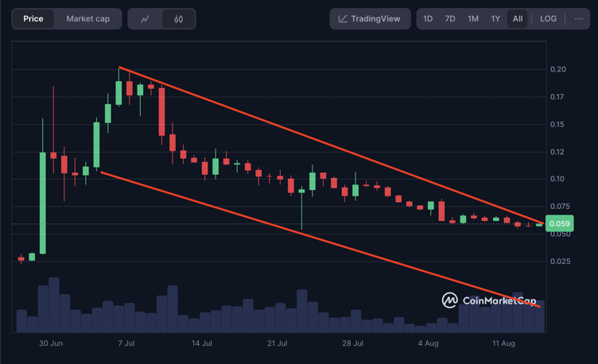Select the Price tab

click(33, 19)
